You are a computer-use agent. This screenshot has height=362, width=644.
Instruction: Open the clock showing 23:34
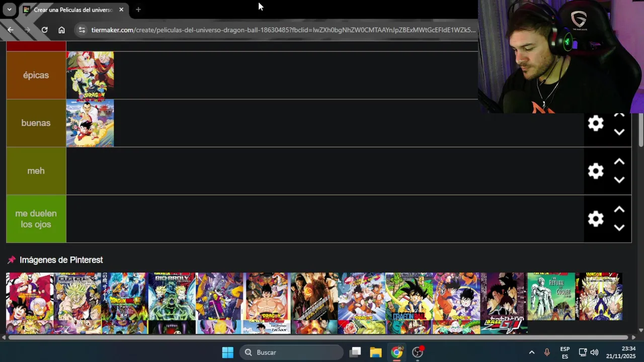pyautogui.click(x=621, y=352)
